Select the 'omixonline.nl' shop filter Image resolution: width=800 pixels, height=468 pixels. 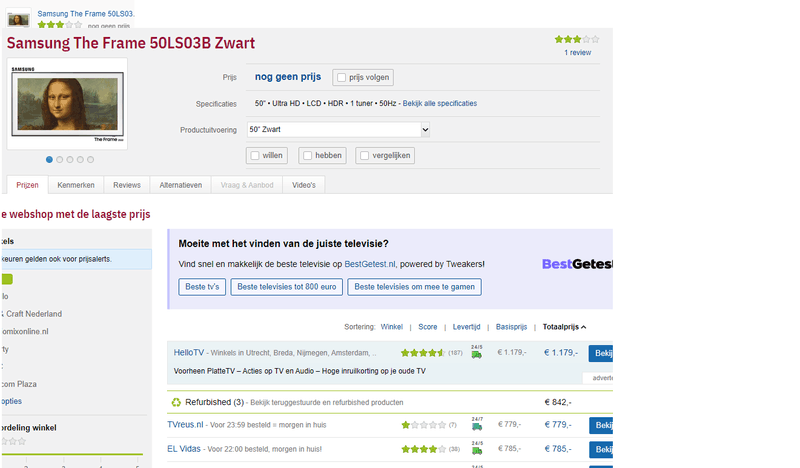(25, 332)
